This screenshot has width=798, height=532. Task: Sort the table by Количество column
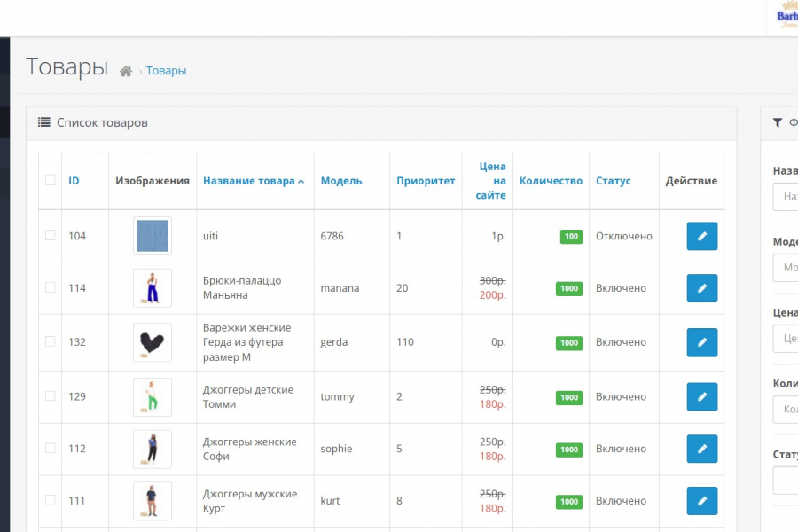551,181
